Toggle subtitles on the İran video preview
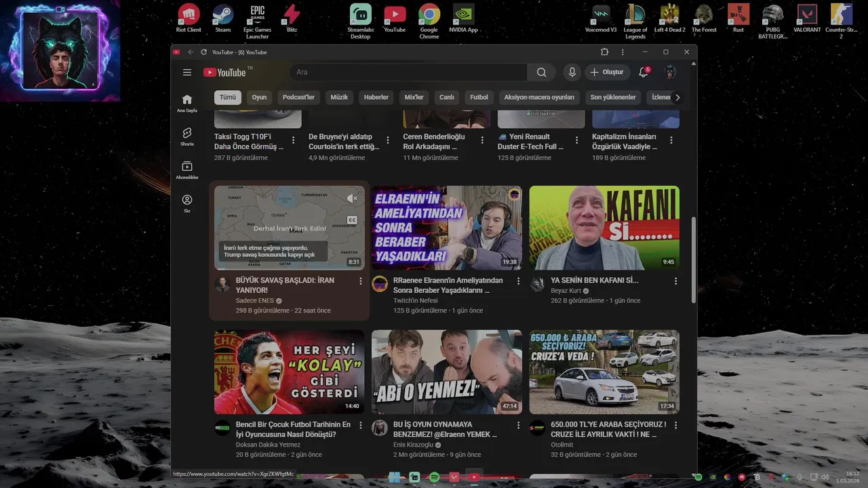 tap(352, 220)
